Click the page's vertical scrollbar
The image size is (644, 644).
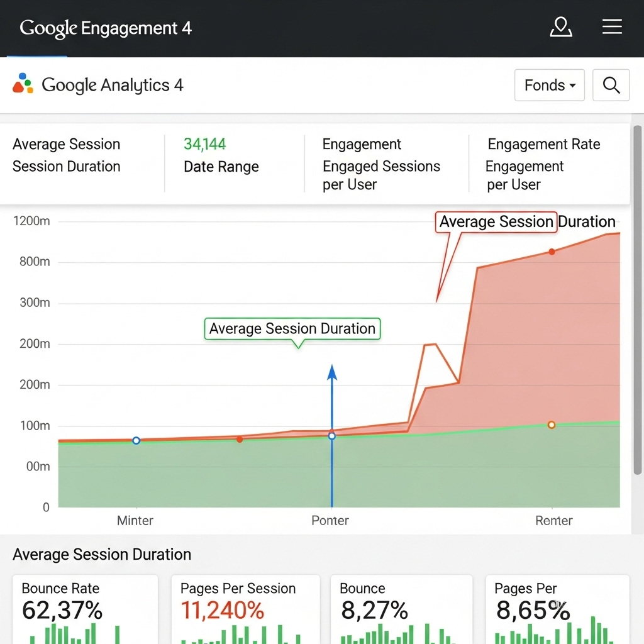point(637,300)
